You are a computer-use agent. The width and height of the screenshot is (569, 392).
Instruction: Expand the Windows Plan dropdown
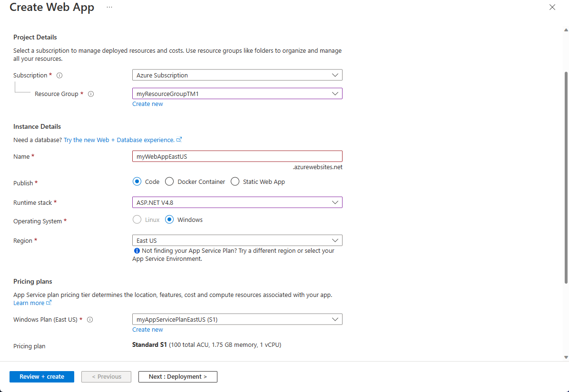click(336, 319)
